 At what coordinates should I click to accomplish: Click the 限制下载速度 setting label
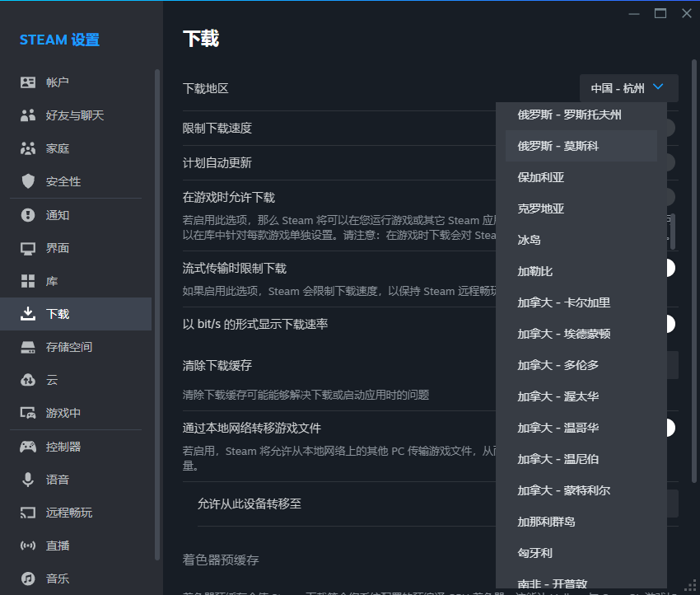click(x=217, y=129)
